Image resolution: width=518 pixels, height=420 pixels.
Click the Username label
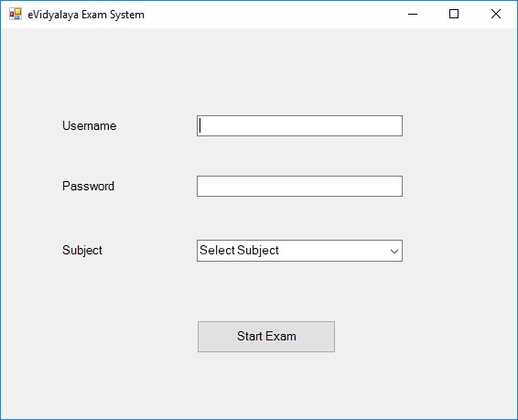pos(89,125)
